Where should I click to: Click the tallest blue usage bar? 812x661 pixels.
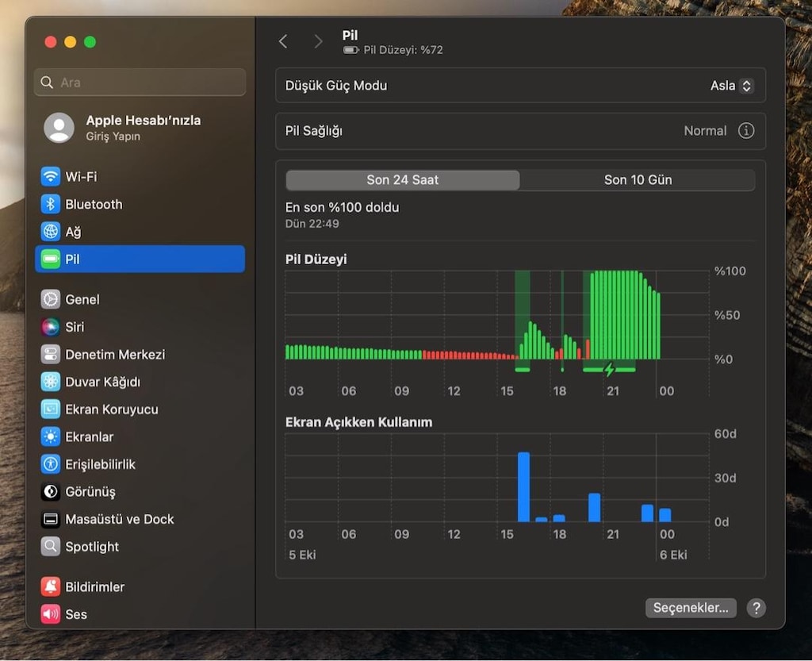523,487
